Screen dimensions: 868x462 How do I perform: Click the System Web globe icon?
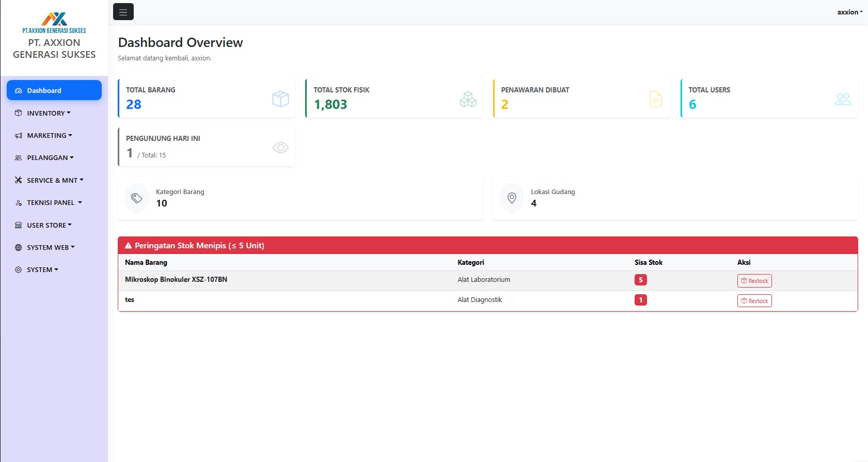coord(19,248)
